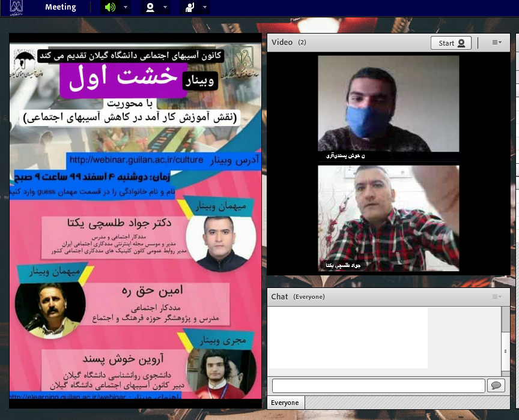The width and height of the screenshot is (519, 420).
Task: Click the university logo in top bar
Action: tap(16, 7)
